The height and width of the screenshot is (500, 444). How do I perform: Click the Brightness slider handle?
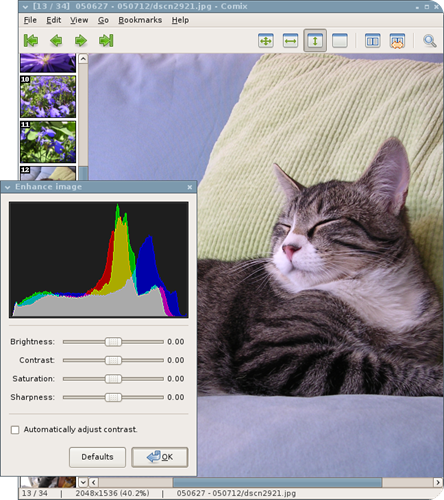coord(113,342)
